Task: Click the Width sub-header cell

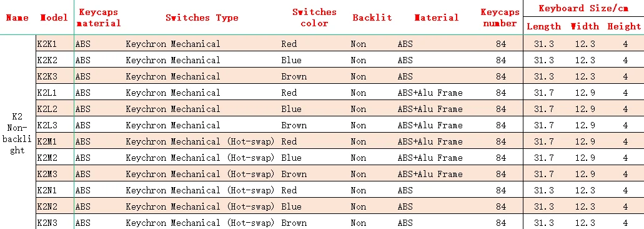Action: click(585, 26)
